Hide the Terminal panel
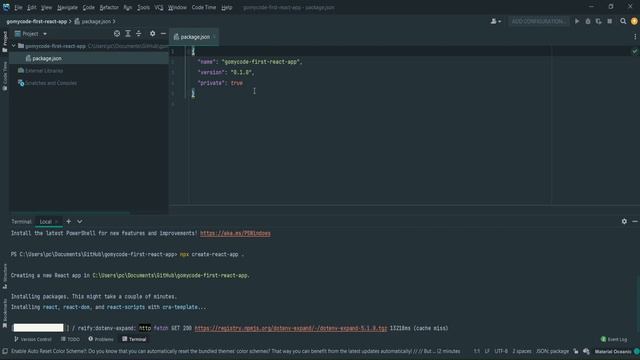 click(635, 221)
